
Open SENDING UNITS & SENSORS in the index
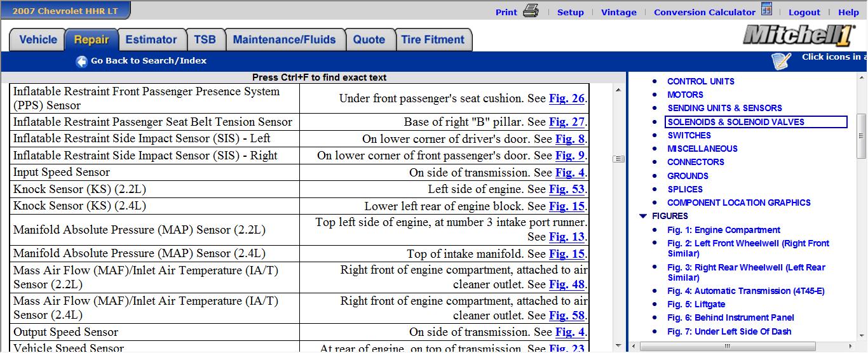click(x=724, y=108)
